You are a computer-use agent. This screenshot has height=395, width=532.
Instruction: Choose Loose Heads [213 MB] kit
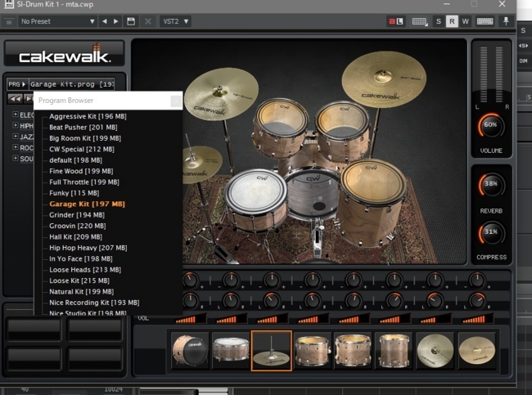tap(85, 270)
